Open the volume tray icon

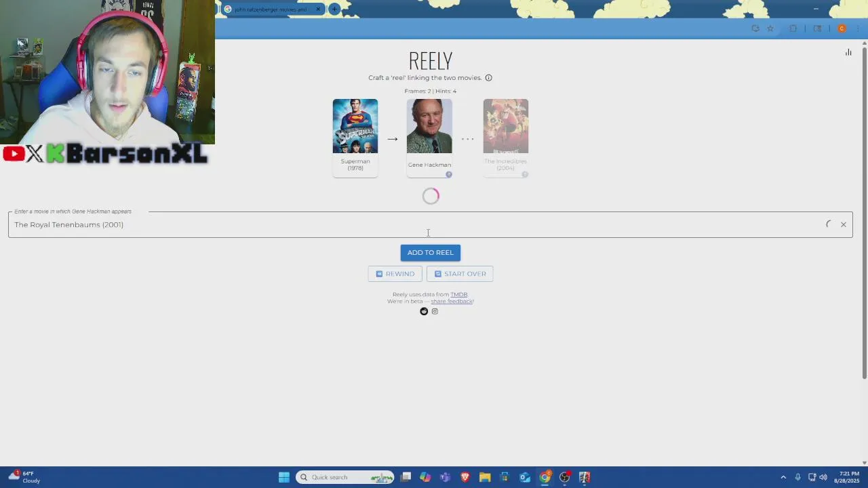(x=823, y=477)
